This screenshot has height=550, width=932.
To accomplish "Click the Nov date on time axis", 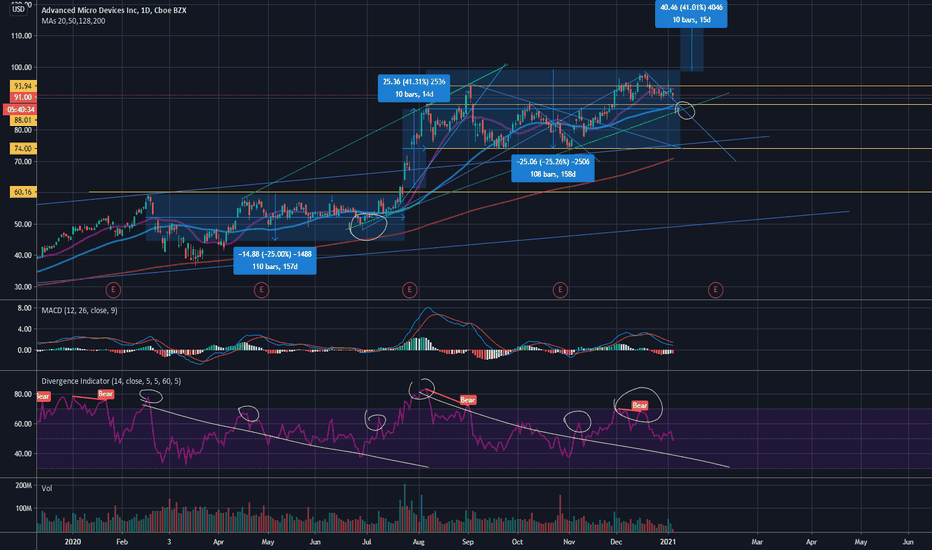I will (x=569, y=542).
